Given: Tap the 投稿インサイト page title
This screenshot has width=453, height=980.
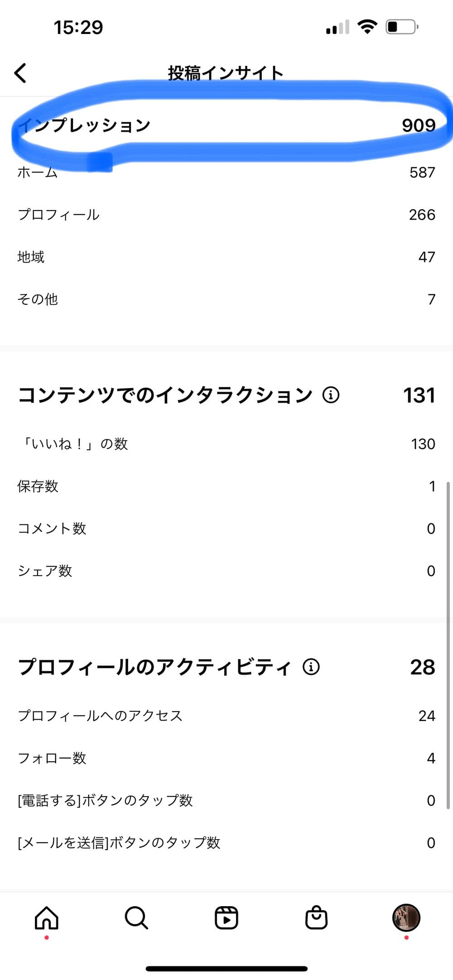Looking at the screenshot, I should pyautogui.click(x=226, y=73).
